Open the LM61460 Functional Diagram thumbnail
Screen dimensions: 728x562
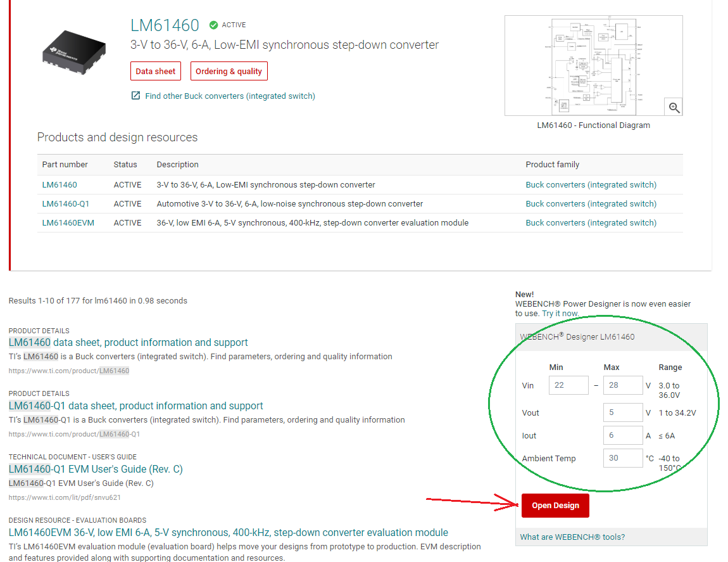pos(593,65)
